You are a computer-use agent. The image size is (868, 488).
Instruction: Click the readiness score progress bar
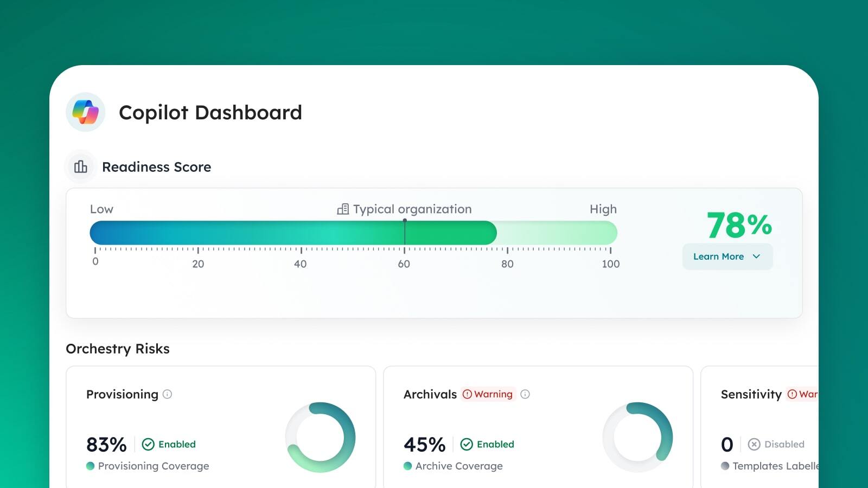point(353,233)
